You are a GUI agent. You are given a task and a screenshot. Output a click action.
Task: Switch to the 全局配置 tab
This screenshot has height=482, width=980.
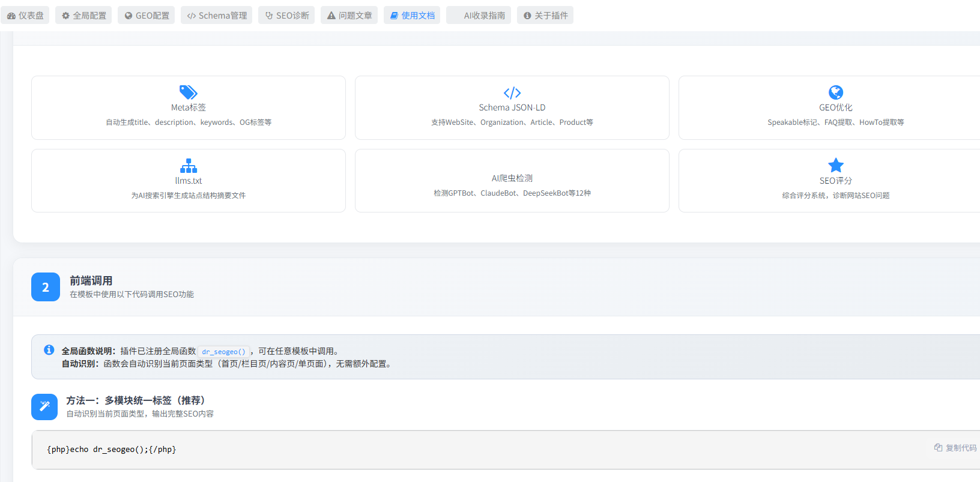(x=83, y=16)
